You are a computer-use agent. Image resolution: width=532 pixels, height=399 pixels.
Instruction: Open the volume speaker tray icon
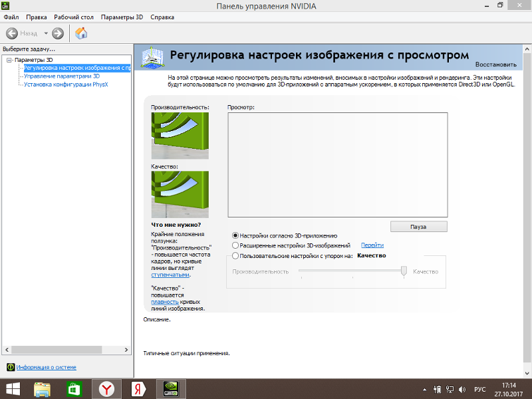pos(462,390)
